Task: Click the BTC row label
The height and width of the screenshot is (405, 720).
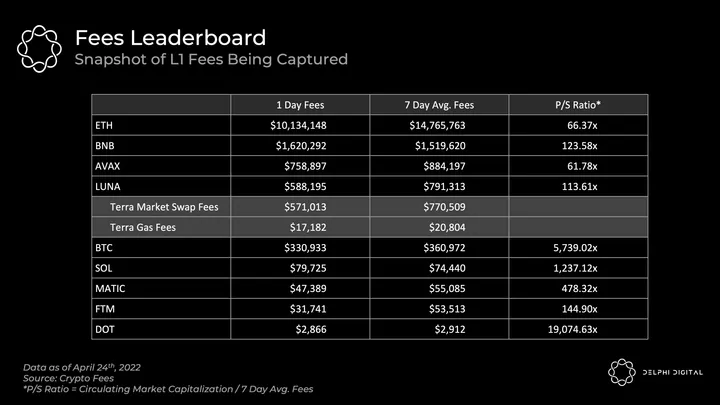Action: pos(103,247)
